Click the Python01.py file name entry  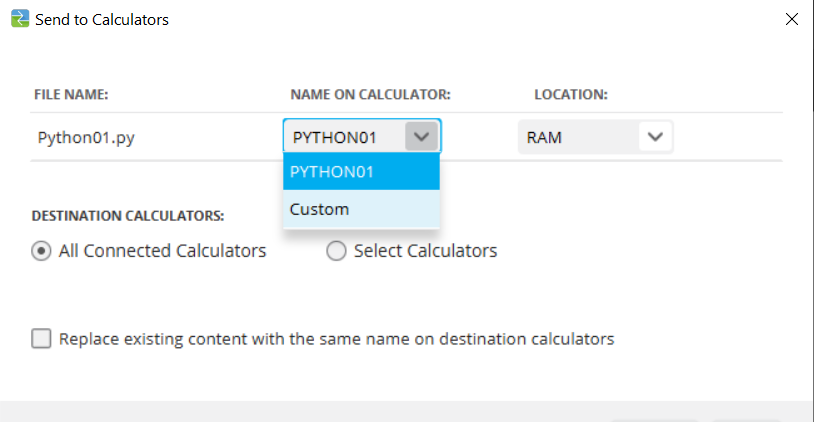tap(85, 137)
